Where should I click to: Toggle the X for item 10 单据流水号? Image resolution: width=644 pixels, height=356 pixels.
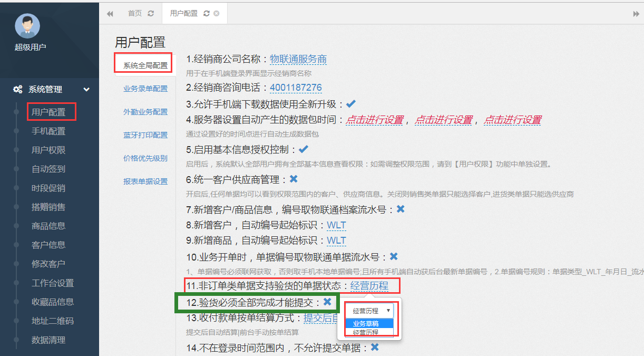click(394, 257)
